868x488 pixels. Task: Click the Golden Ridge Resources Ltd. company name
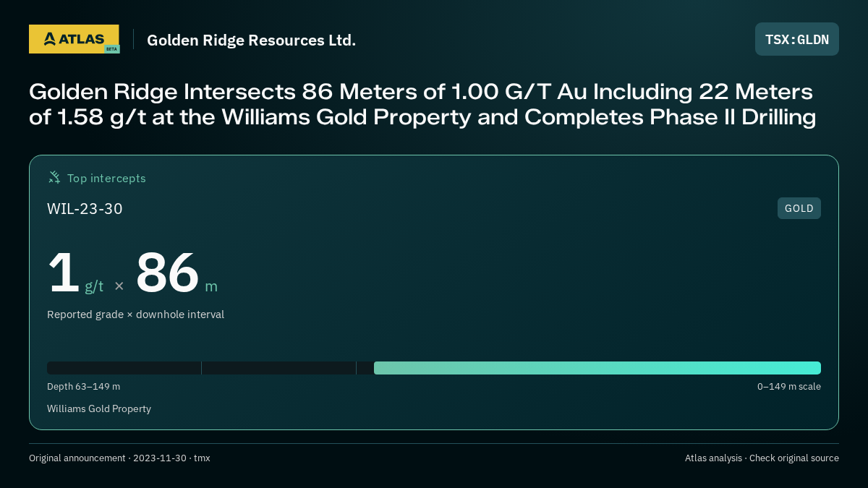coord(251,40)
